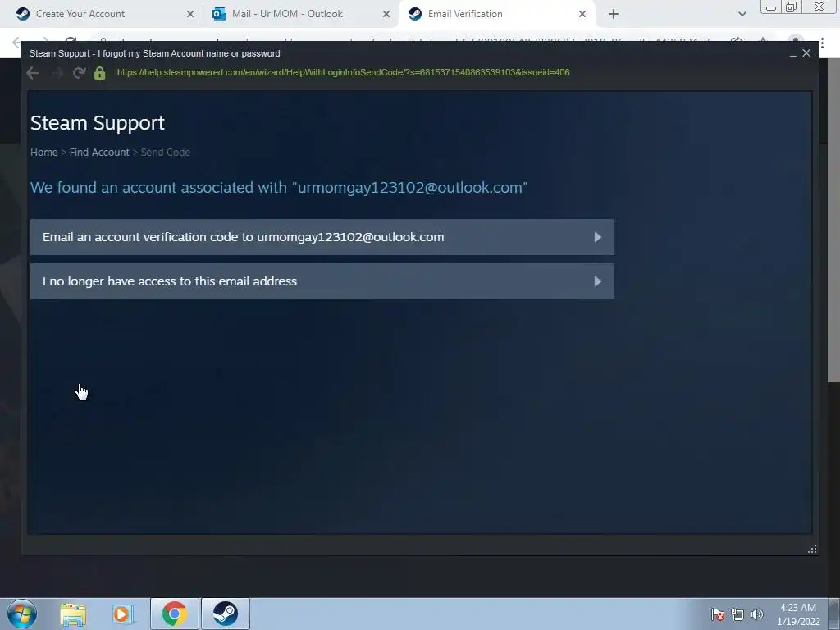This screenshot has width=840, height=630.
Task: Click the help.steampowered.com URL text
Action: (343, 72)
